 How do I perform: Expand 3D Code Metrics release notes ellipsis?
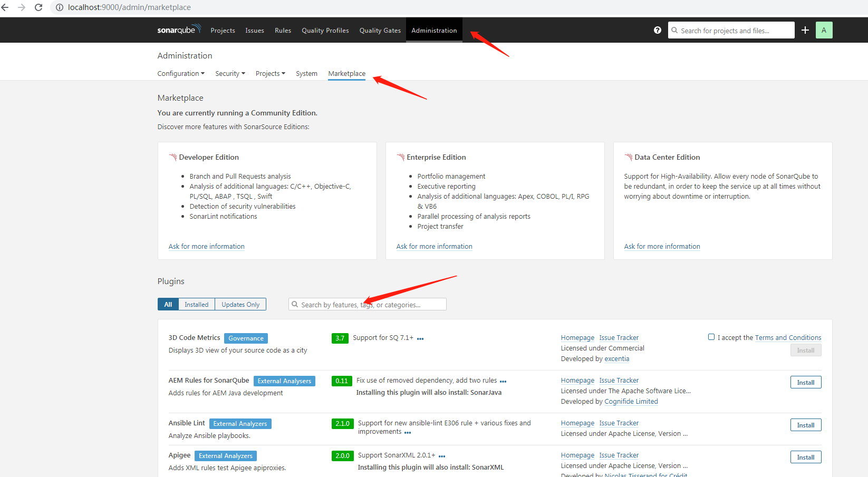pos(420,339)
